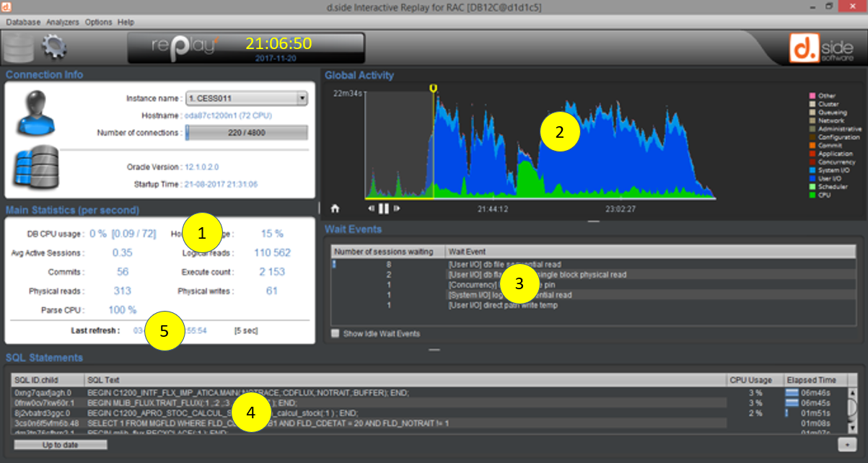Image resolution: width=868 pixels, height=463 pixels.
Task: Click the yellow timeline cursor marker
Action: tap(433, 88)
